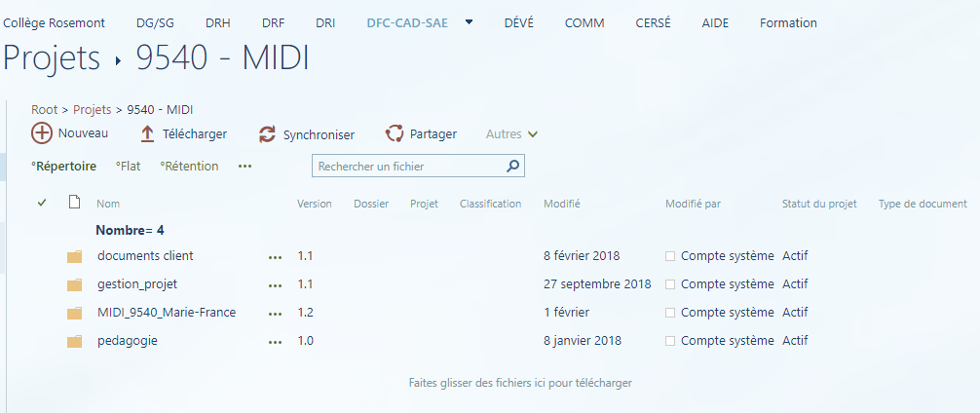Screen dimensions: 980x413
Task: Toggle the select-all checkmark in header
Action: coord(42,204)
